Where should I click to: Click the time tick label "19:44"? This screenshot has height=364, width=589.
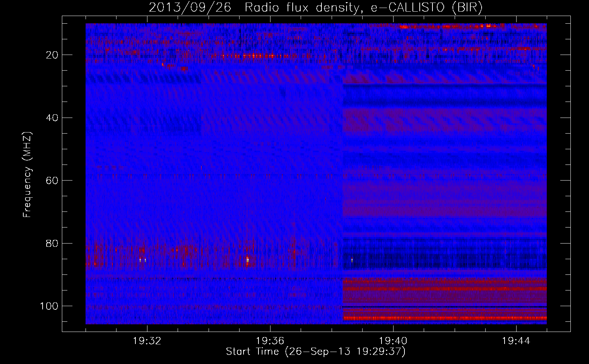516,341
